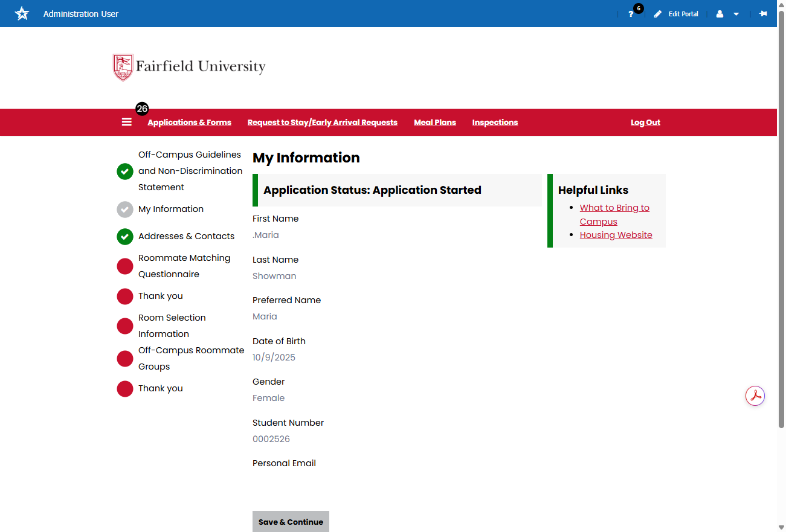Screen dimensions: 786x532
Task: Click the Edit Portal pencil icon
Action: coord(658,14)
